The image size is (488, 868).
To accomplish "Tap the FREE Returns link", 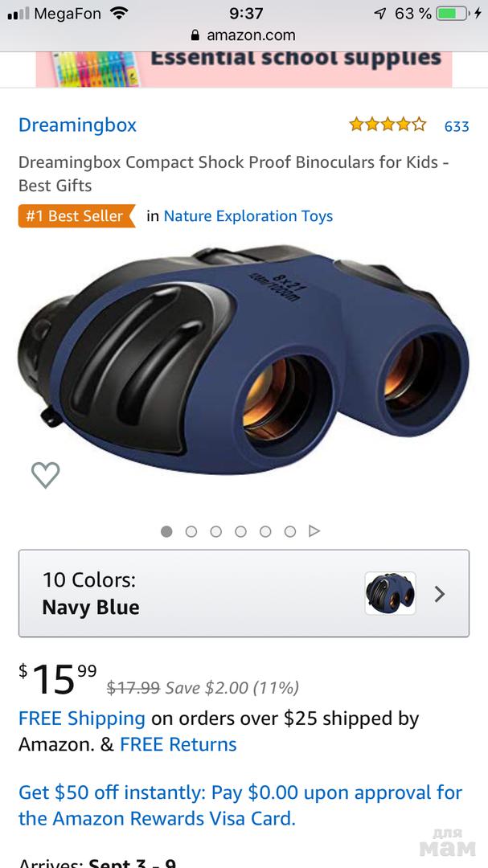I will click(x=178, y=744).
